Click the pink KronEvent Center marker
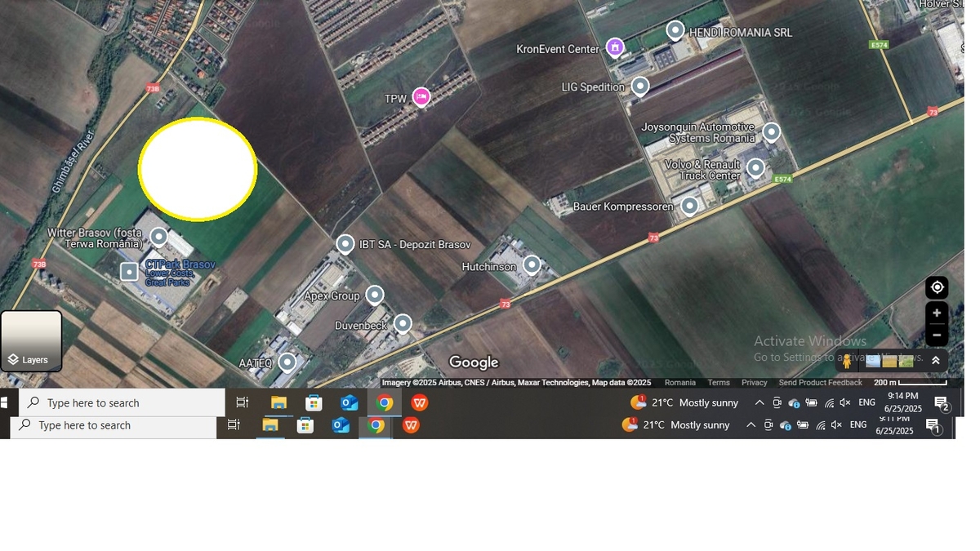Viewport: 980px width, 551px height. click(x=615, y=47)
